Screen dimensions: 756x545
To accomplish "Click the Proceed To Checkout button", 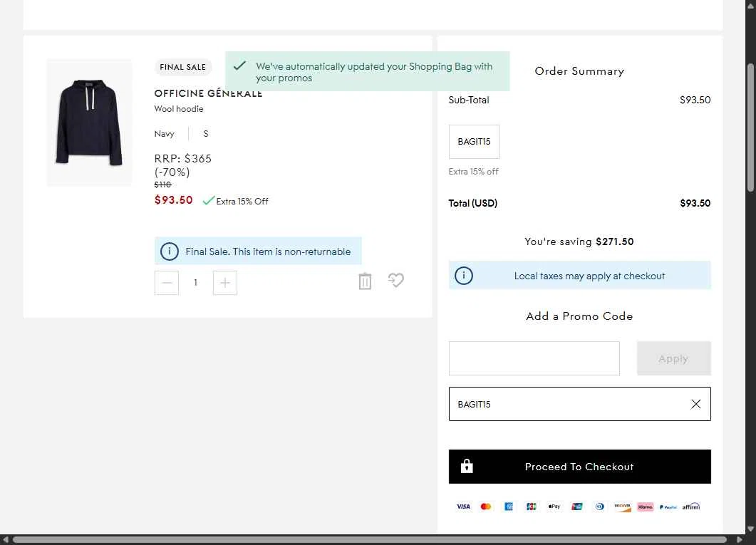I will click(x=579, y=467).
